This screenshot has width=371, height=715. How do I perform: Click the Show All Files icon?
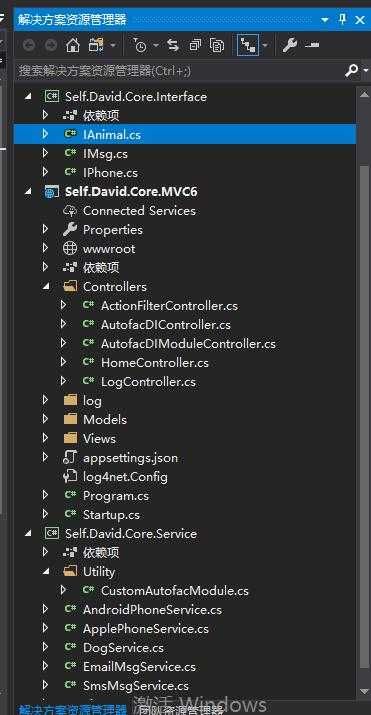tap(217, 45)
